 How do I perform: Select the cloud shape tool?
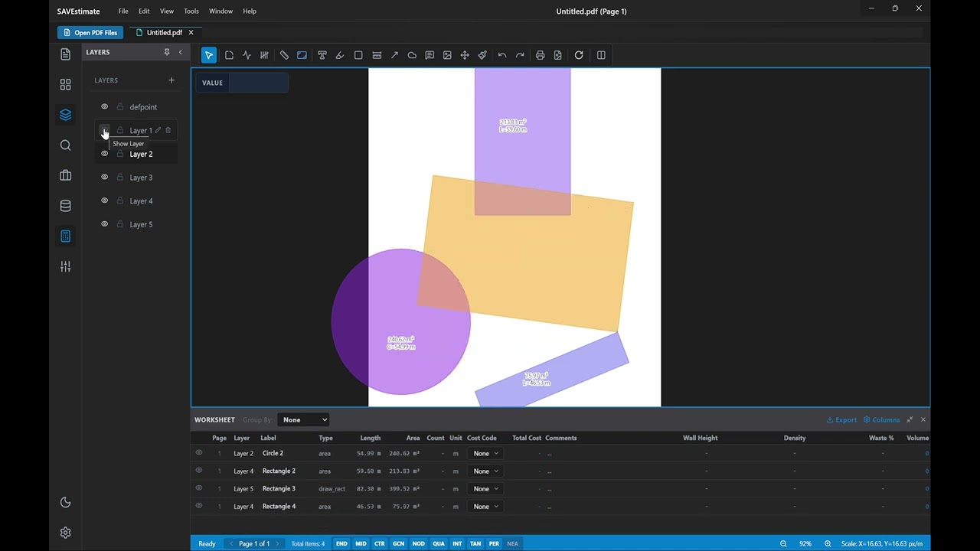[x=412, y=55]
